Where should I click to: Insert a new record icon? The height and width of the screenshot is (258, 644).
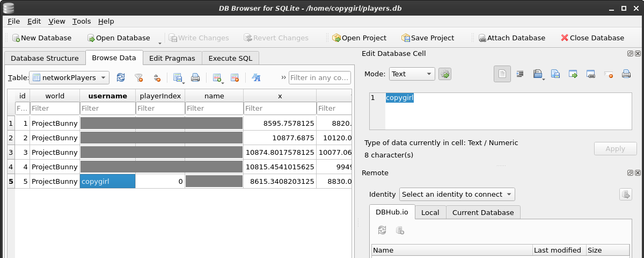tap(217, 77)
